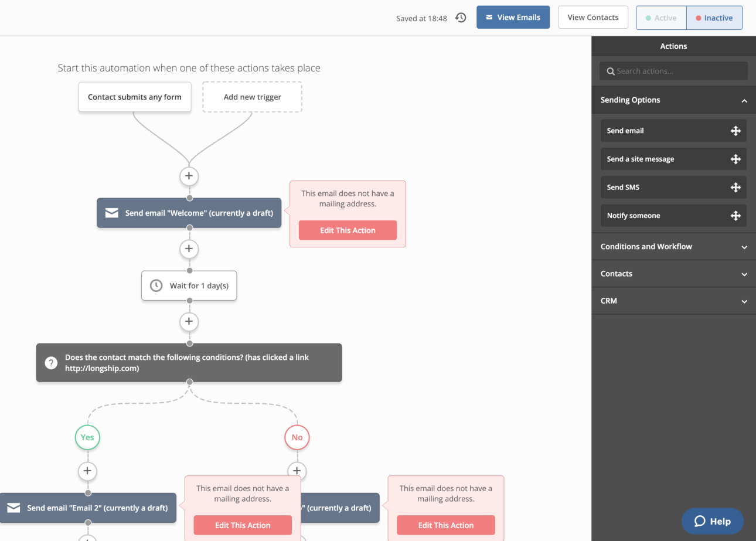Select the Notify someone action

click(x=673, y=216)
